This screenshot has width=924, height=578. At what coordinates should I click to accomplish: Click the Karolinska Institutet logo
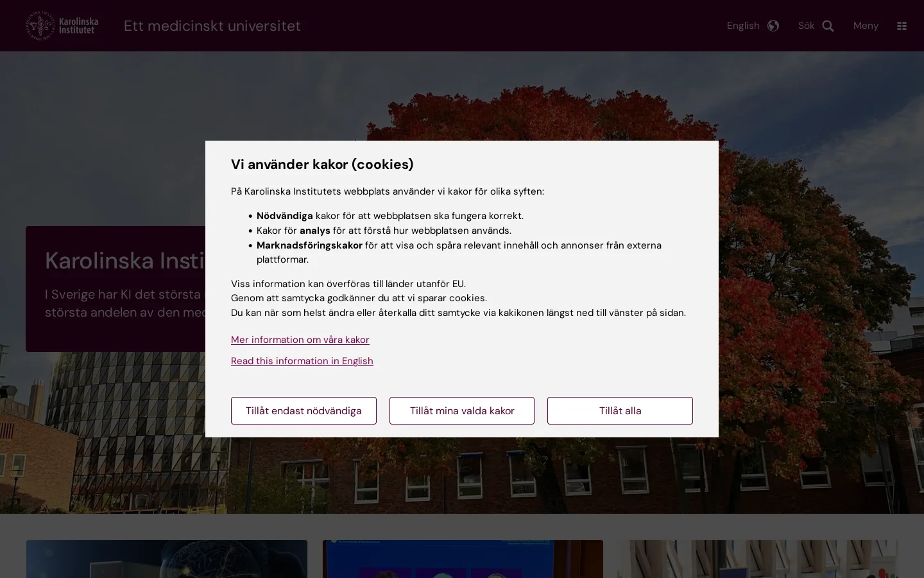[x=62, y=26]
